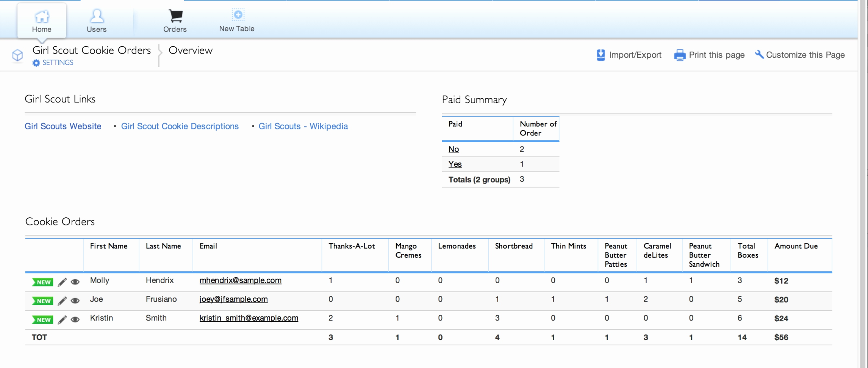Viewport: 868px width, 368px height.
Task: Click the pencil edit icon for Joe's order
Action: [62, 301]
